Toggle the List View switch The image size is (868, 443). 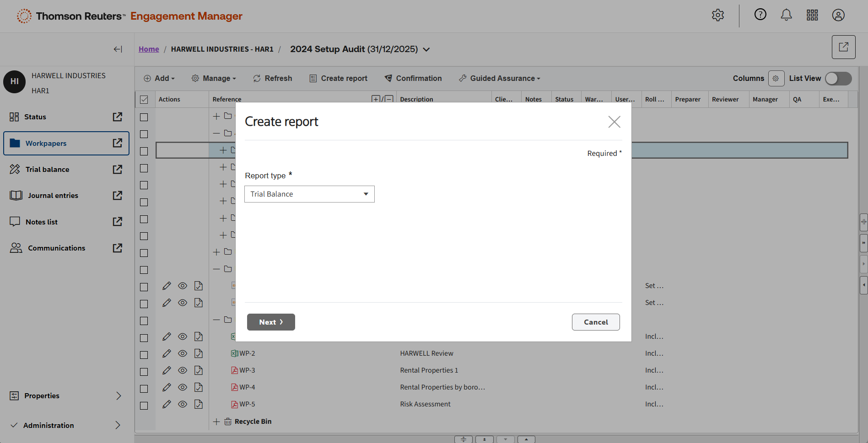[x=838, y=79]
